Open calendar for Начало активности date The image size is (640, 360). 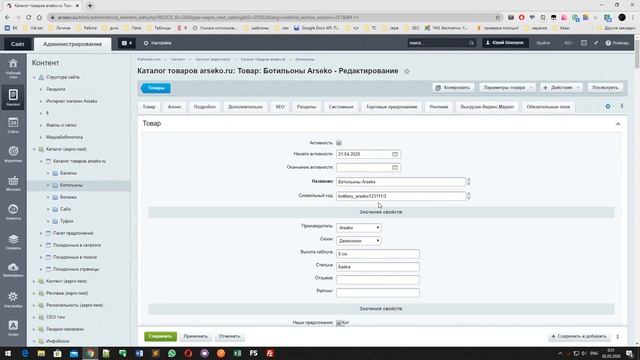coord(395,154)
